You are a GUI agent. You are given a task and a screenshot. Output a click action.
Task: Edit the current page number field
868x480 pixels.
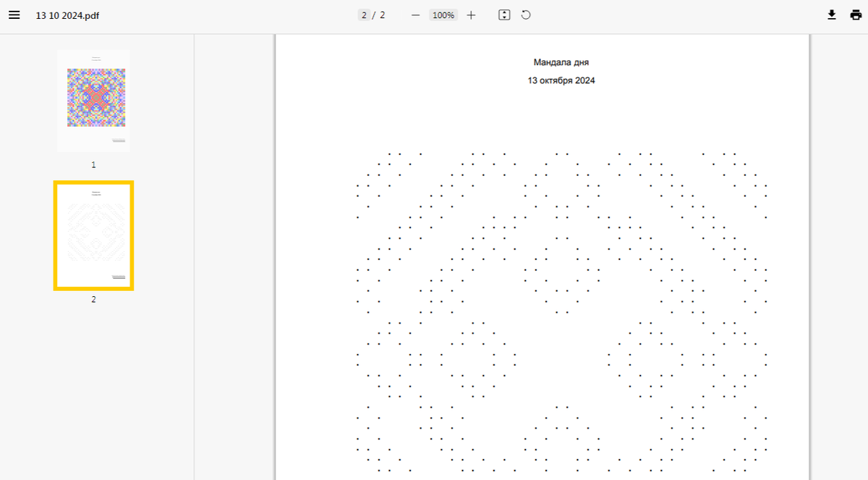[365, 15]
